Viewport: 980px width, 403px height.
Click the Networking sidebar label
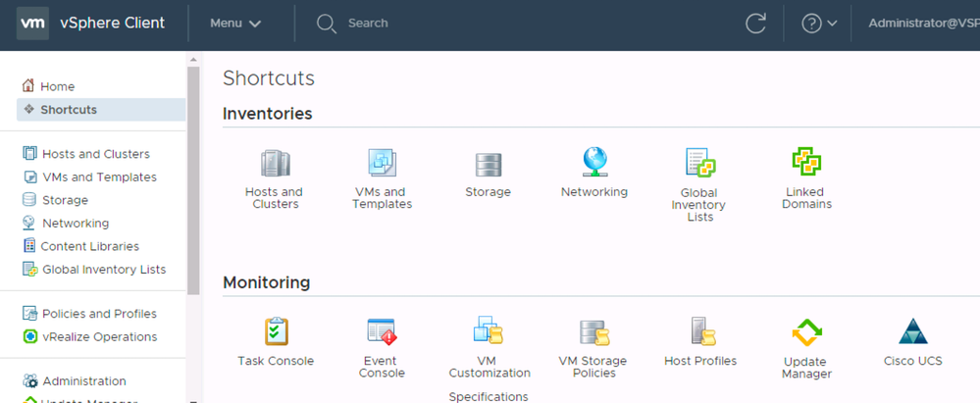[76, 223]
